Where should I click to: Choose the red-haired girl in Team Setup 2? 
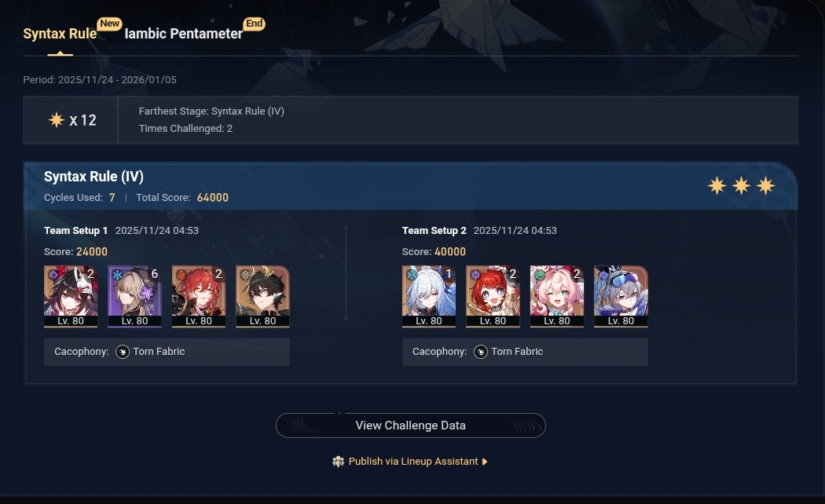coord(493,297)
